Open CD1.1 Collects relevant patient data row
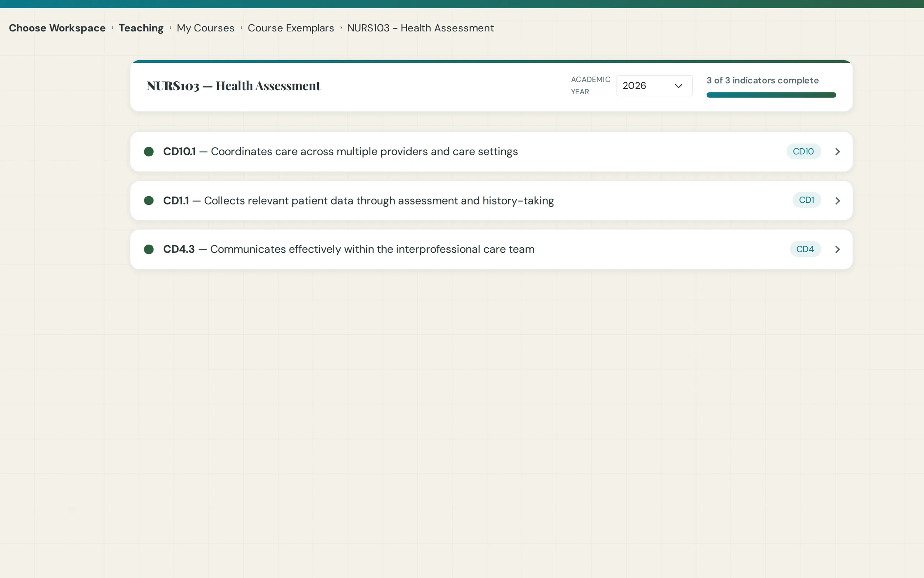The width and height of the screenshot is (924, 578). click(491, 201)
